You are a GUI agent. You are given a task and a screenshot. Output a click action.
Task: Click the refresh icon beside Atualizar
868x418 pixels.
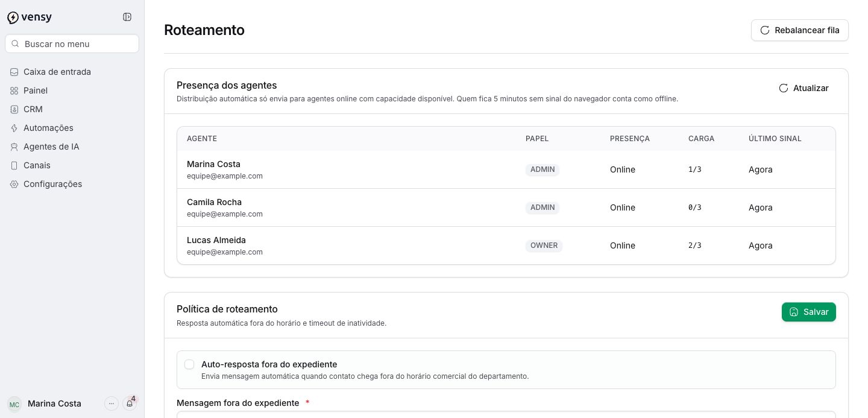(784, 88)
